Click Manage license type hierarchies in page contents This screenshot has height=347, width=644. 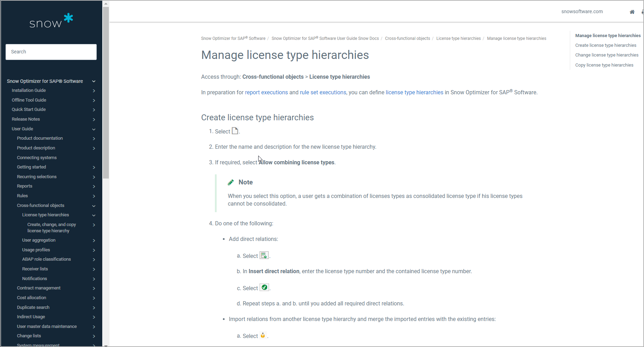coord(608,36)
